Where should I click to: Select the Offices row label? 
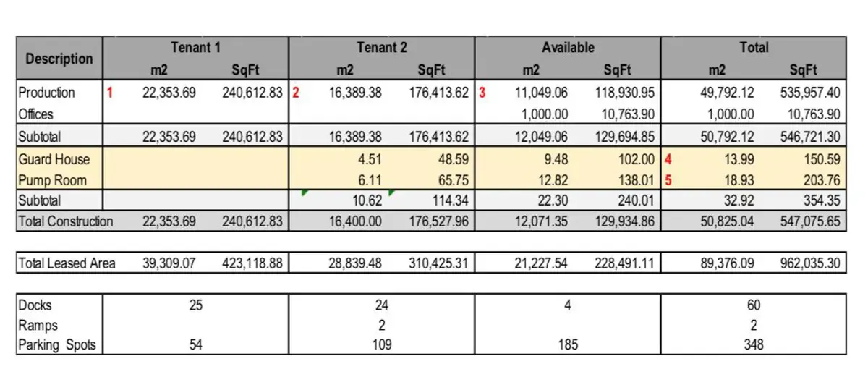[35, 114]
